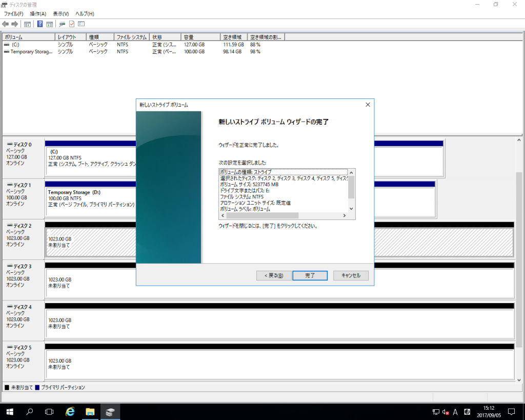Select ディスク 4 unallocated region

click(279, 324)
